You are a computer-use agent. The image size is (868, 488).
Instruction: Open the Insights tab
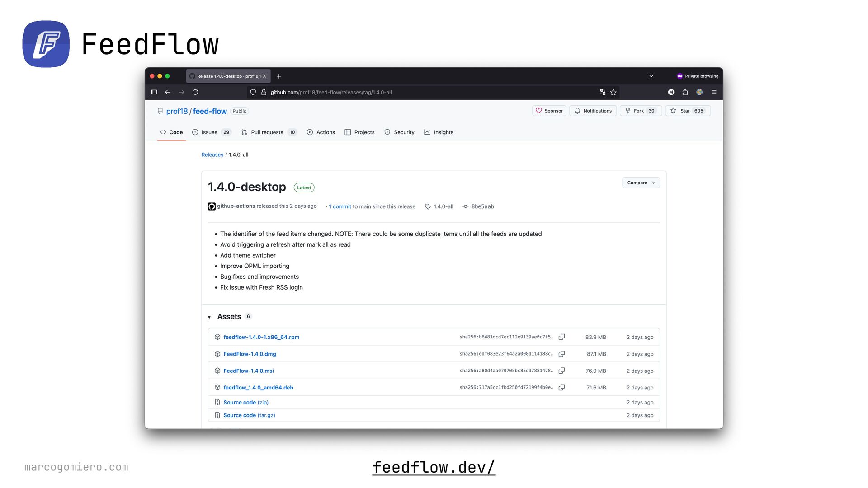coord(439,132)
